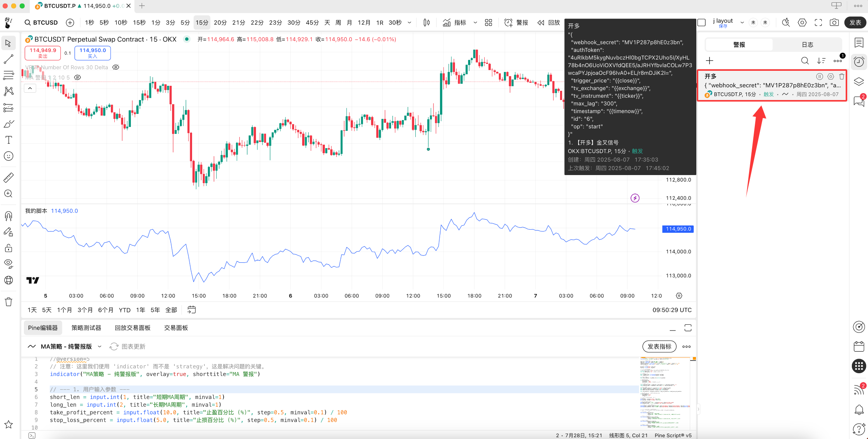Open the candlestick chart style menu
The height and width of the screenshot is (439, 868).
[426, 23]
